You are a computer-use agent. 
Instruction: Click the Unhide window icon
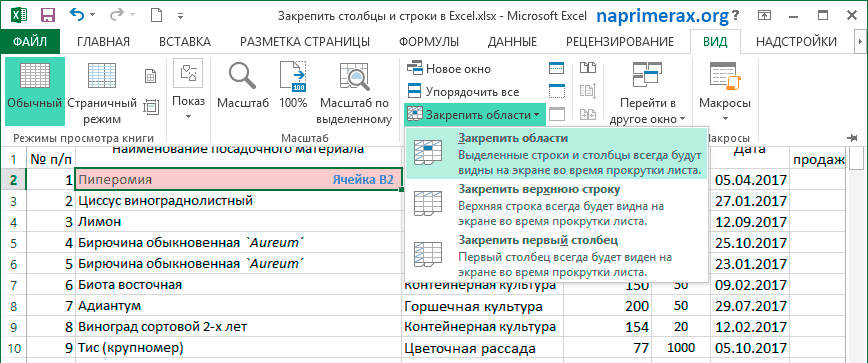click(556, 115)
